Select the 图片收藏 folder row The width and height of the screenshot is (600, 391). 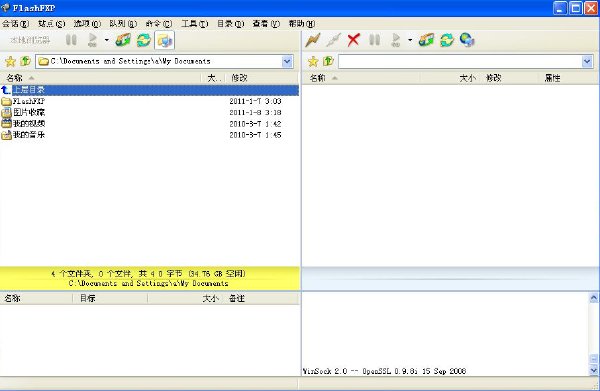tap(150, 112)
